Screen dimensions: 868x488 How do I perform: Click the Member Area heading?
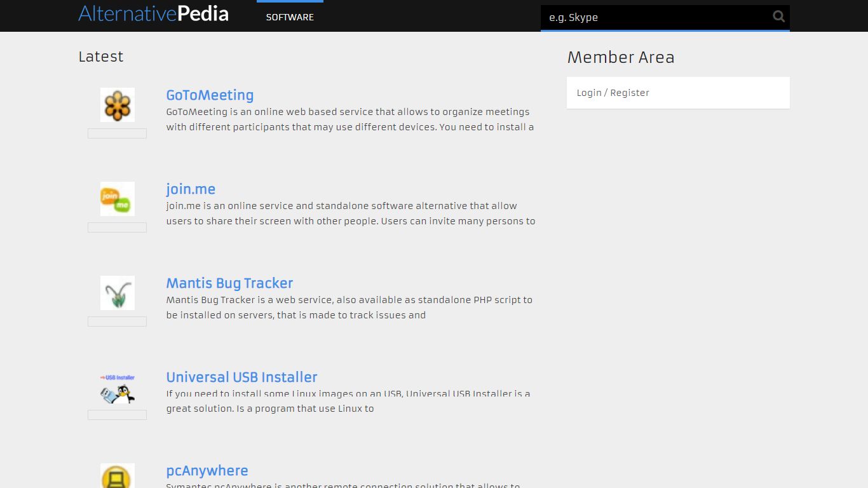621,57
